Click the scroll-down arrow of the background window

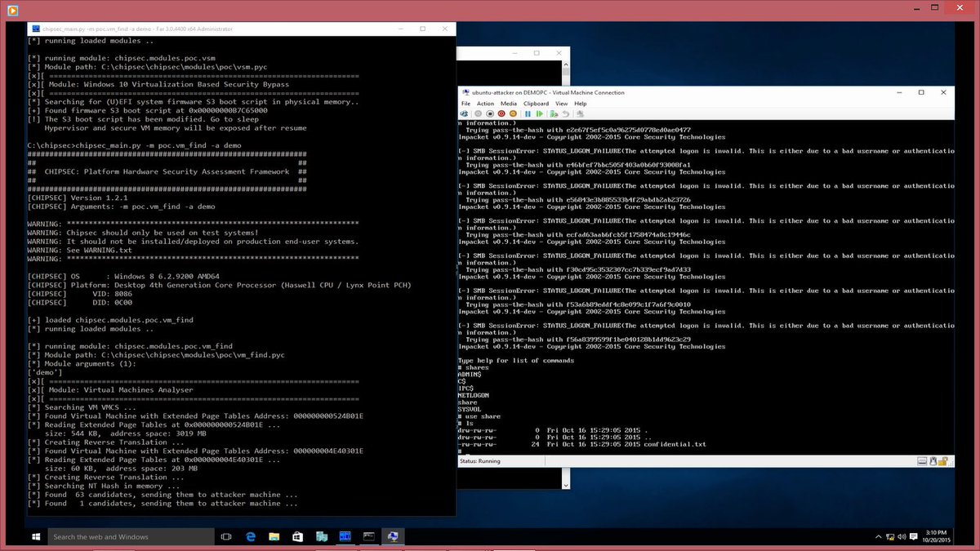pyautogui.click(x=566, y=485)
